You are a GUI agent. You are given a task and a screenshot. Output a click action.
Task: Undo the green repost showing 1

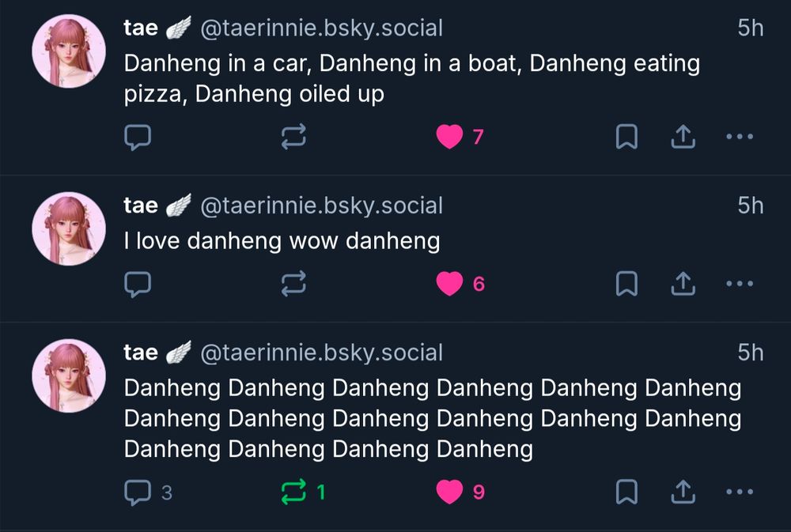click(x=303, y=492)
